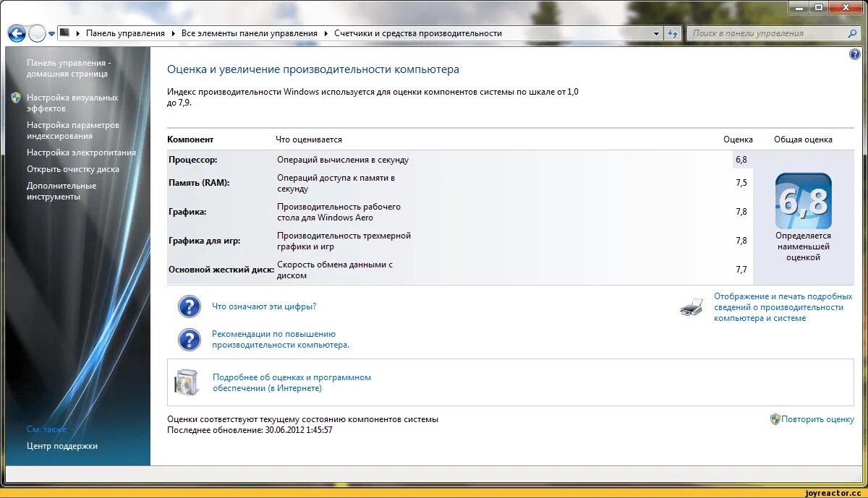
Task: Click shield icon beside 'Повторить оценку'
Action: point(775,419)
